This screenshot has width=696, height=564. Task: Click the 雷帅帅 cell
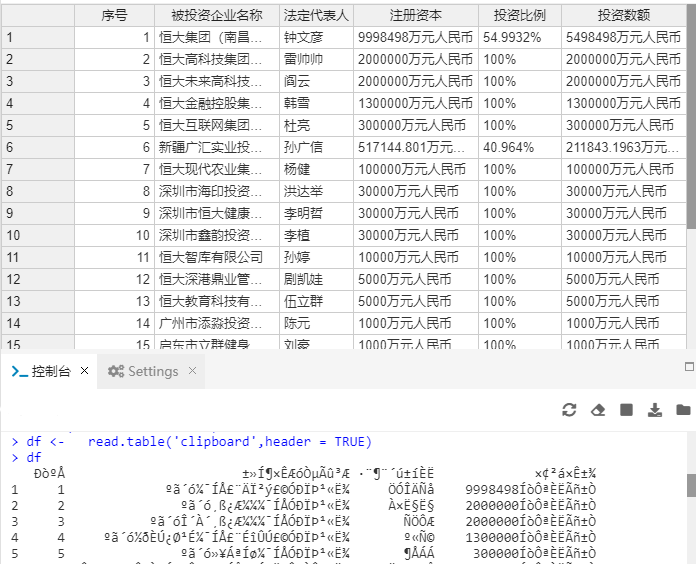click(x=316, y=59)
